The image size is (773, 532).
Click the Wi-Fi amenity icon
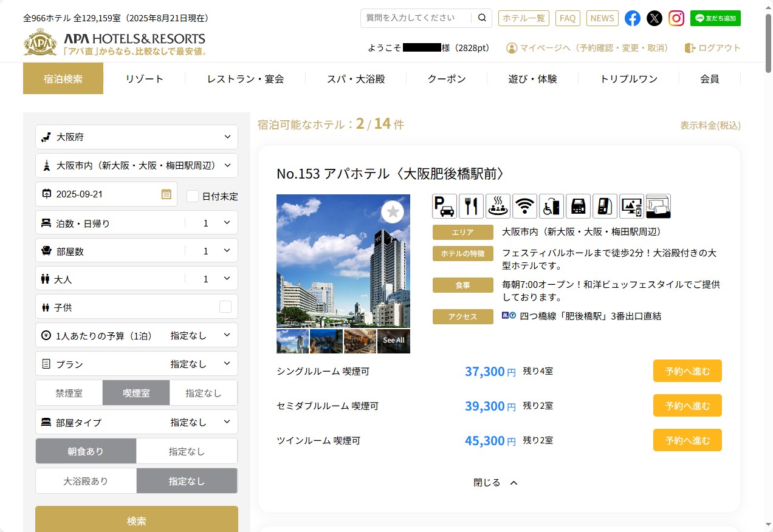tap(524, 206)
